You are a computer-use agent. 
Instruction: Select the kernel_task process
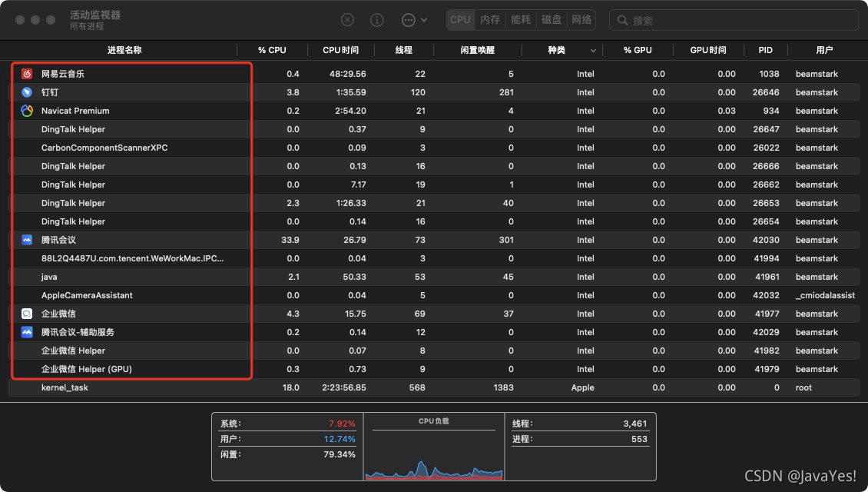65,387
